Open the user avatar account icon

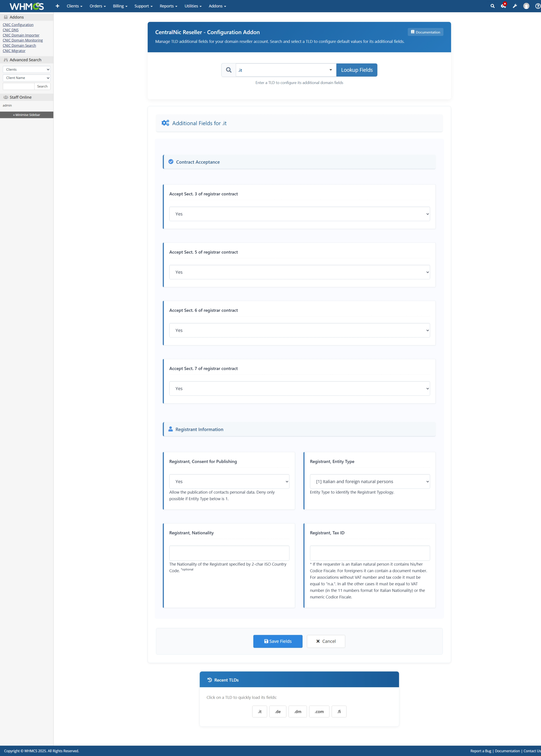pyautogui.click(x=526, y=6)
